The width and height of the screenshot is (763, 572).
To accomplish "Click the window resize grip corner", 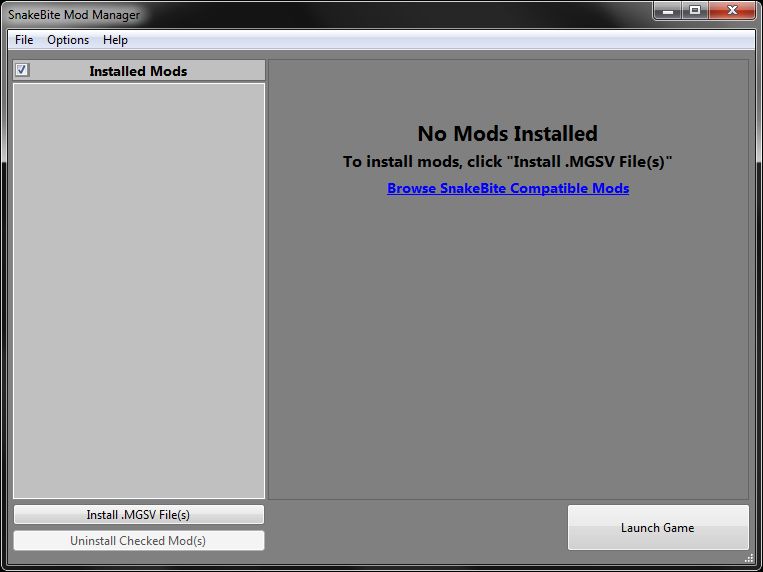I will [x=749, y=558].
